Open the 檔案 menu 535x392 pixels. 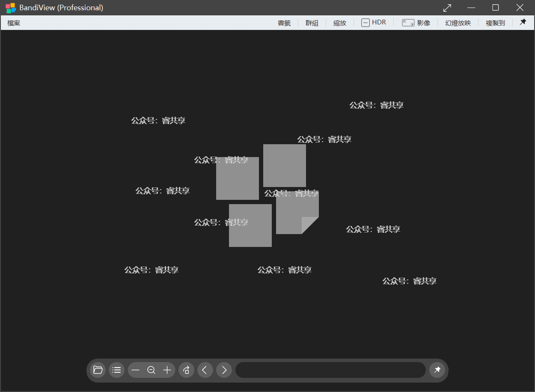click(14, 23)
